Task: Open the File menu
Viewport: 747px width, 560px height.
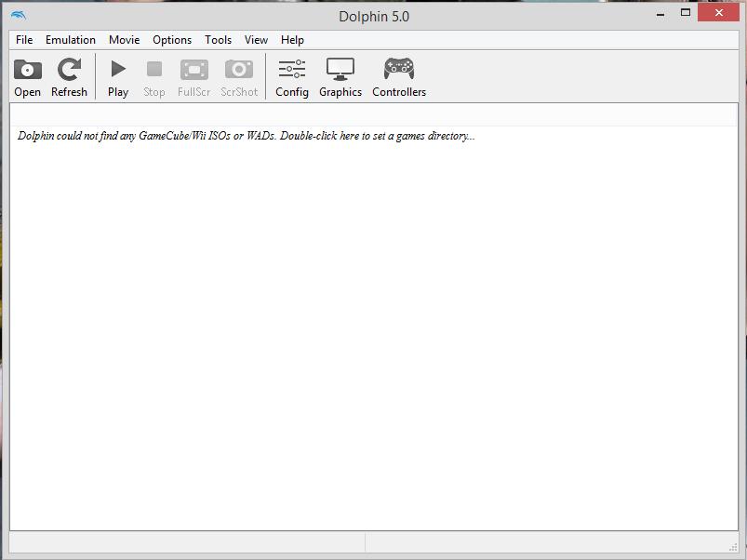Action: click(24, 40)
